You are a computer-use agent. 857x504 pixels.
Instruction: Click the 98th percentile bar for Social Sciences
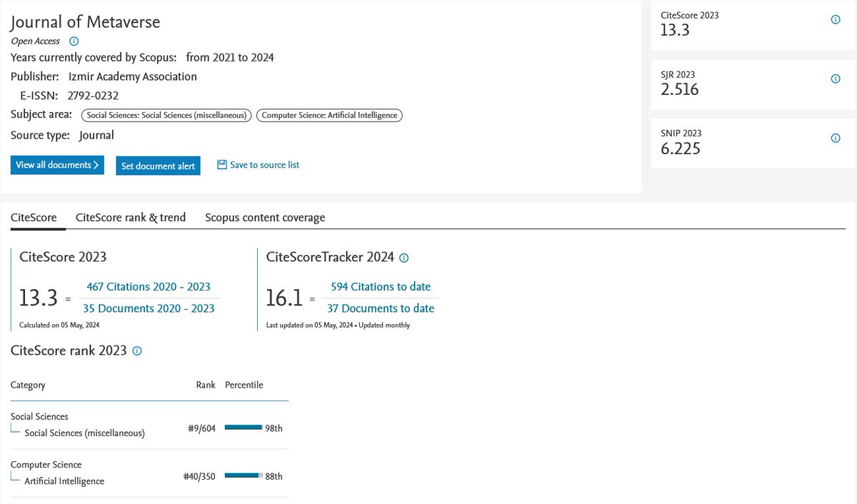click(244, 427)
